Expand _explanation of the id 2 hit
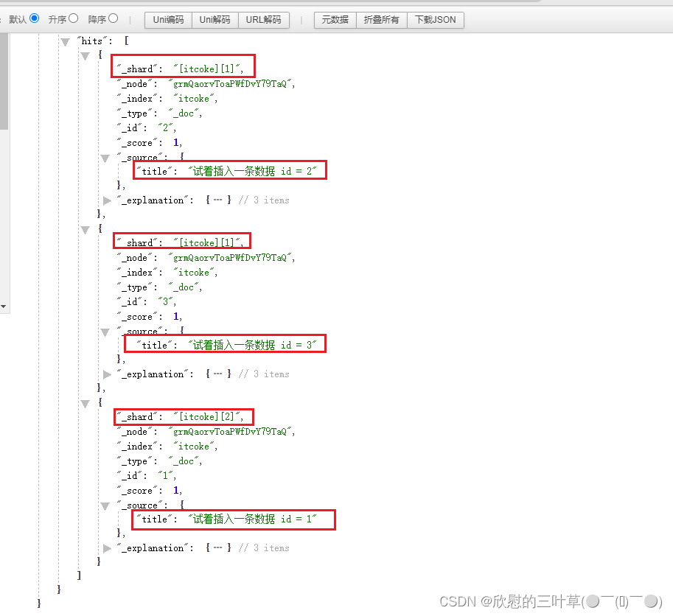The image size is (673, 616). 107,200
